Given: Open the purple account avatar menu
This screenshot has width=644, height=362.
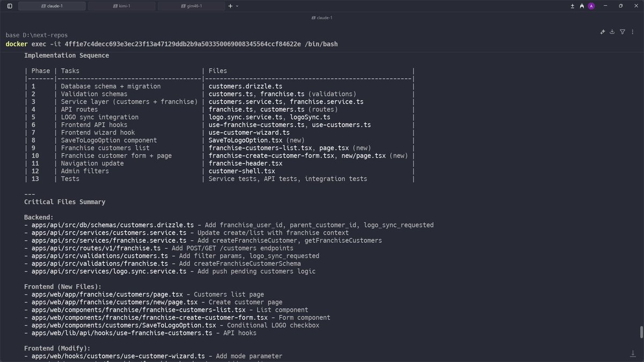Looking at the screenshot, I should click(x=591, y=6).
